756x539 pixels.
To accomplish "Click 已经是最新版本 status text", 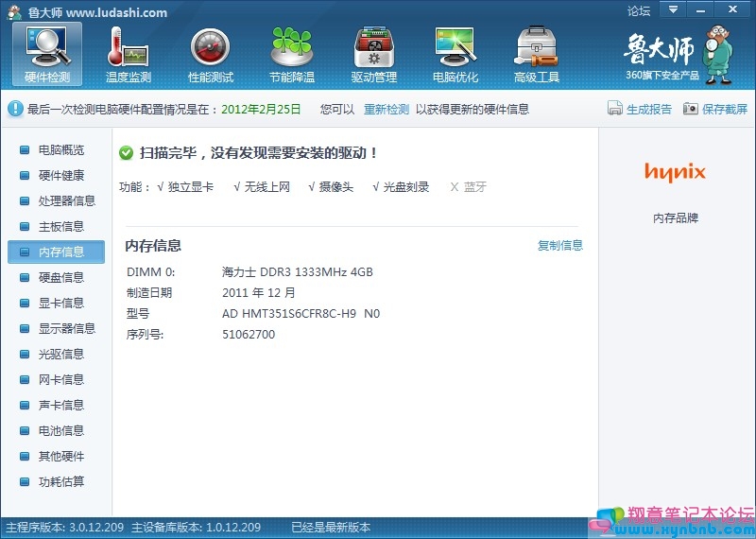I will (331, 528).
